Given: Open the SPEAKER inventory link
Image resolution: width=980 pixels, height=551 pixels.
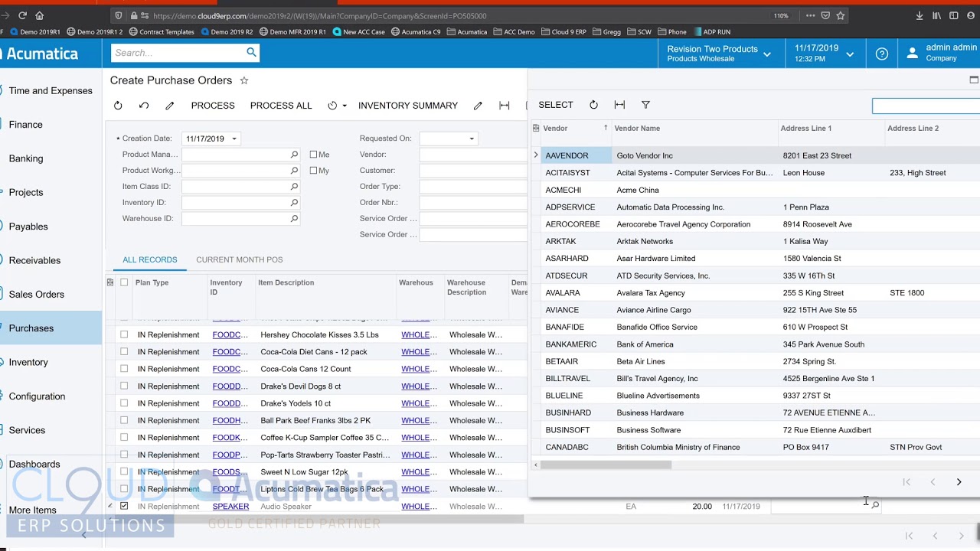Looking at the screenshot, I should click(230, 506).
